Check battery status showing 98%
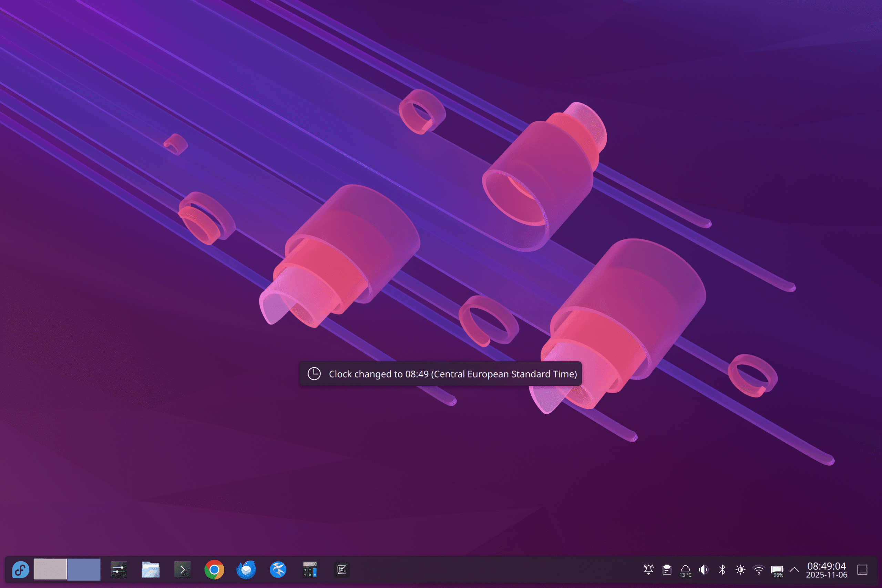The width and height of the screenshot is (882, 588). click(778, 569)
